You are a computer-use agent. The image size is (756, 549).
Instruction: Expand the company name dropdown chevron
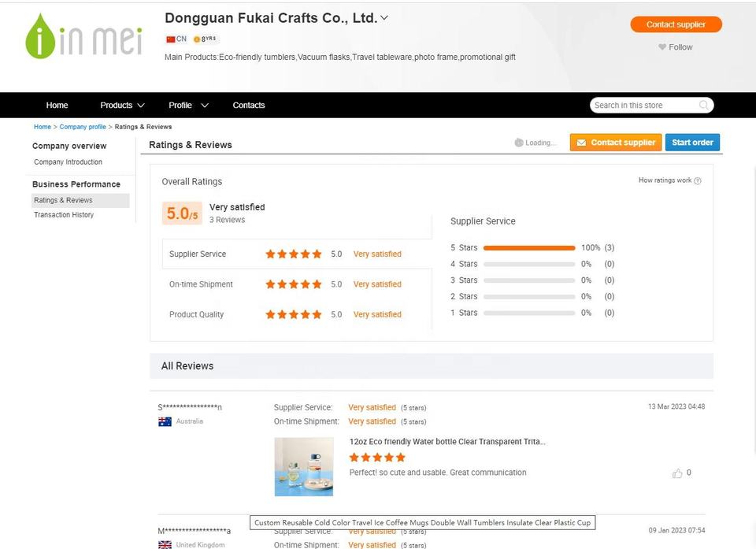tap(384, 18)
